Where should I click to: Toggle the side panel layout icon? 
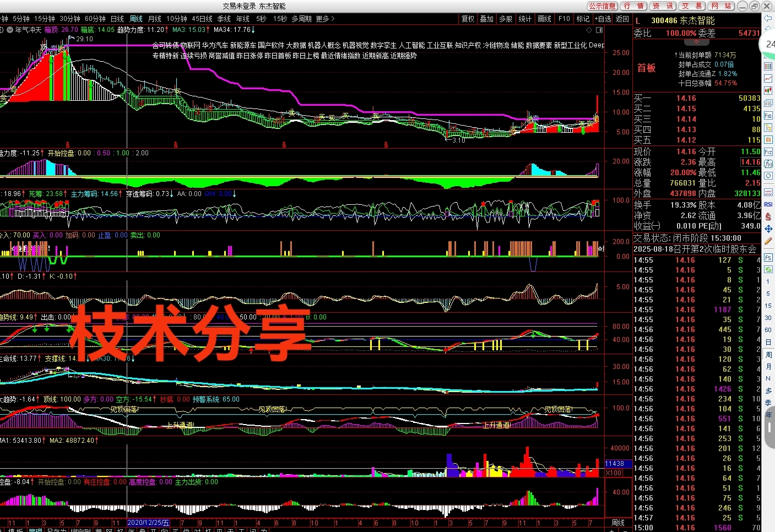[x=598, y=30]
